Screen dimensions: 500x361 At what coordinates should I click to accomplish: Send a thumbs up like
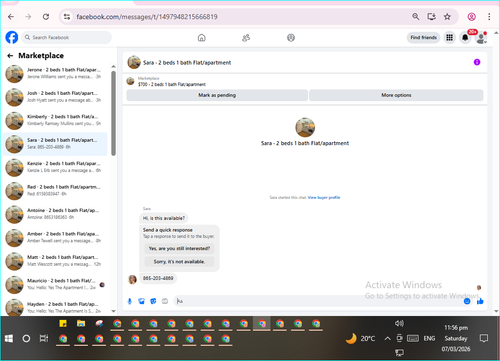click(480, 301)
